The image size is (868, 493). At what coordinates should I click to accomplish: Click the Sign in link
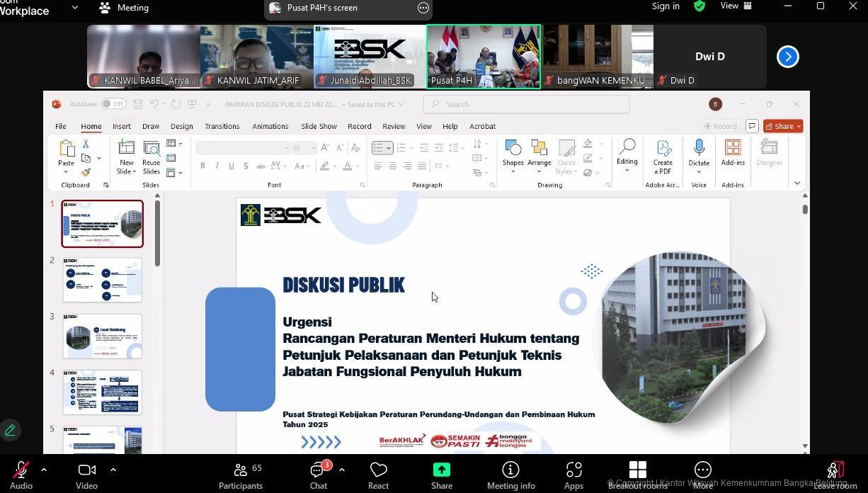(665, 6)
